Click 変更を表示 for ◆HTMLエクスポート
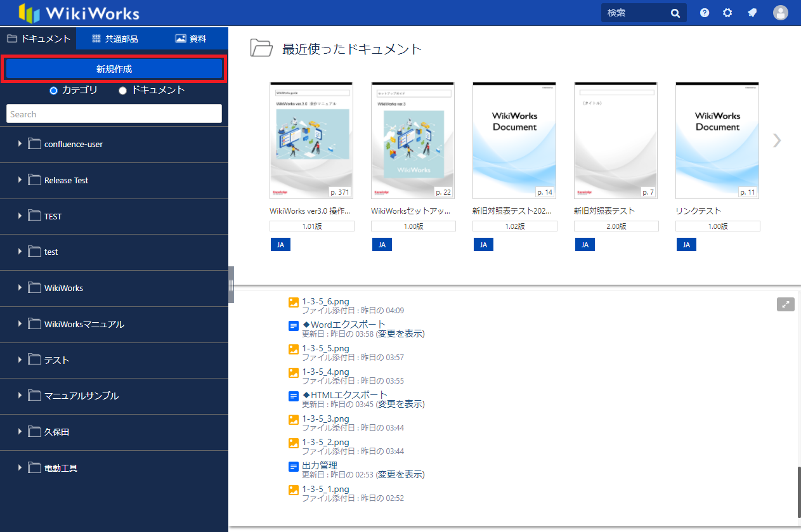The width and height of the screenshot is (801, 532). pos(401,404)
